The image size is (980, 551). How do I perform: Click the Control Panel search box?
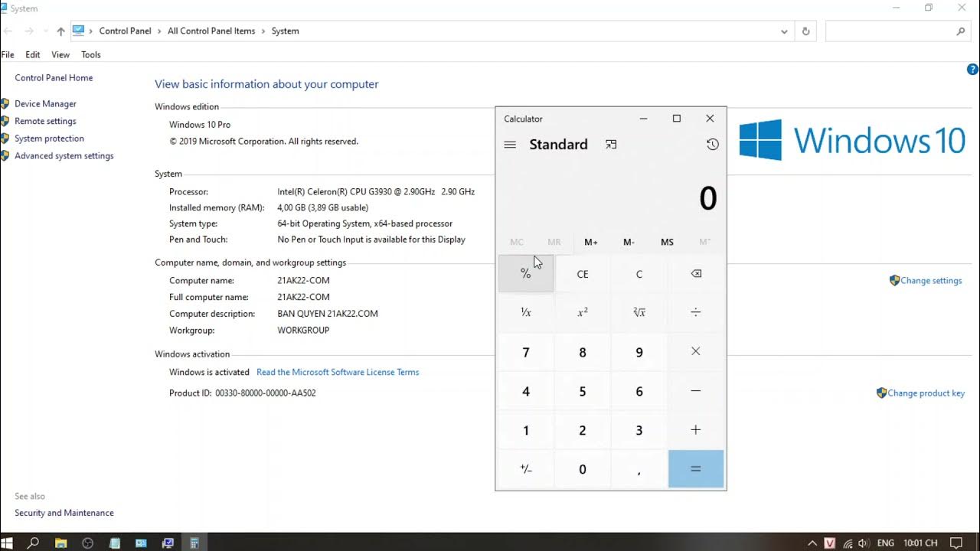(x=898, y=31)
